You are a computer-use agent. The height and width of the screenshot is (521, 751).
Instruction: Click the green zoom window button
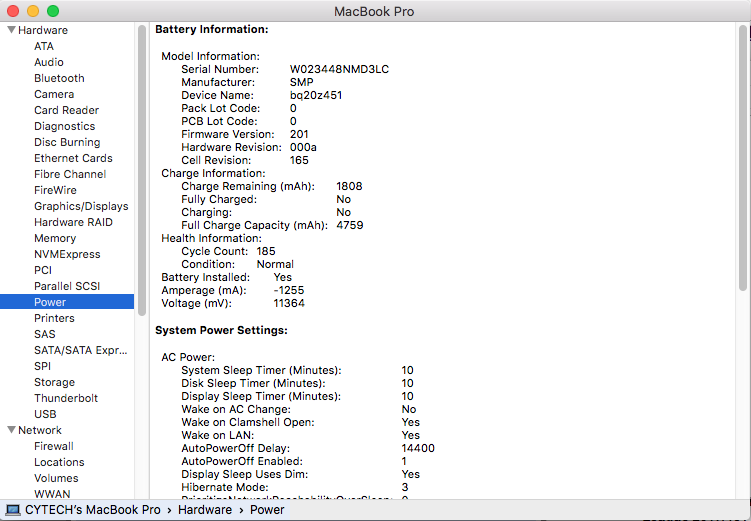click(52, 11)
